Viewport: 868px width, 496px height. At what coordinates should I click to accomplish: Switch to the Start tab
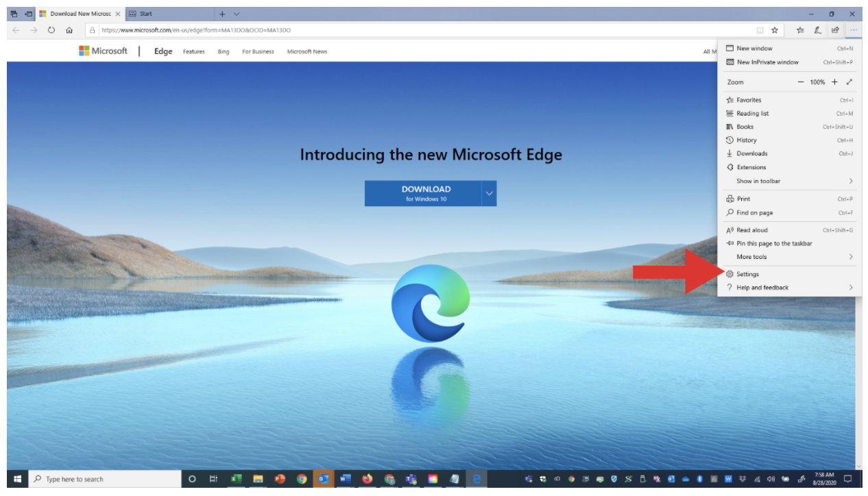[145, 14]
